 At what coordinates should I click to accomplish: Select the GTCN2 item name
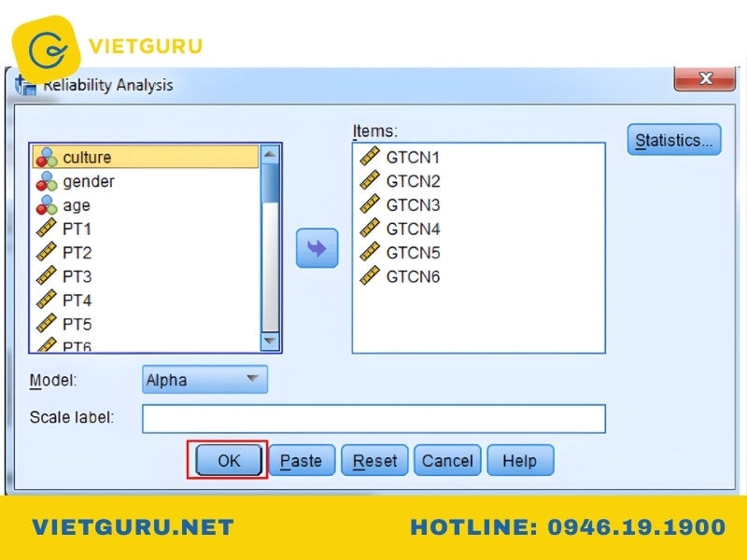413,181
